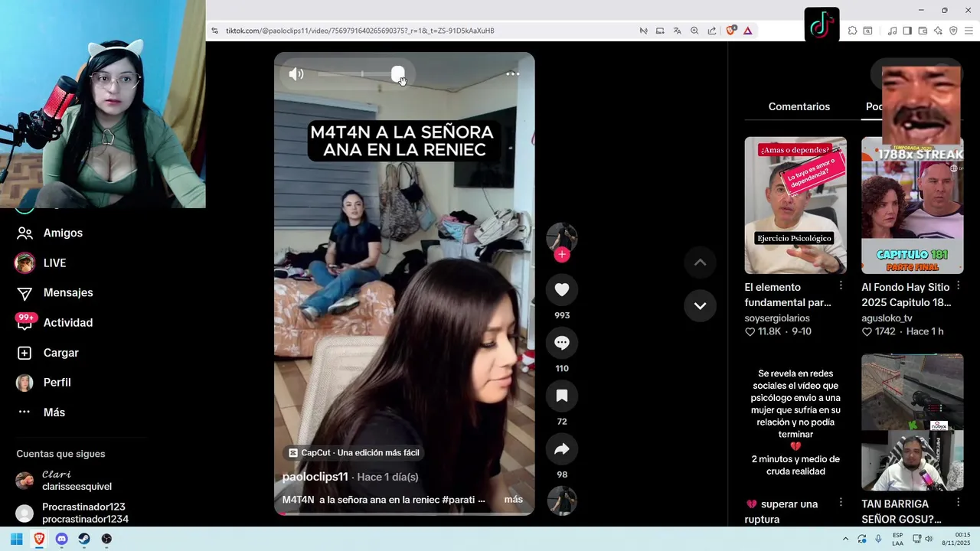The image size is (980, 551).
Task: Open the "El elemento fundamental" video thumbnail
Action: coord(795,205)
